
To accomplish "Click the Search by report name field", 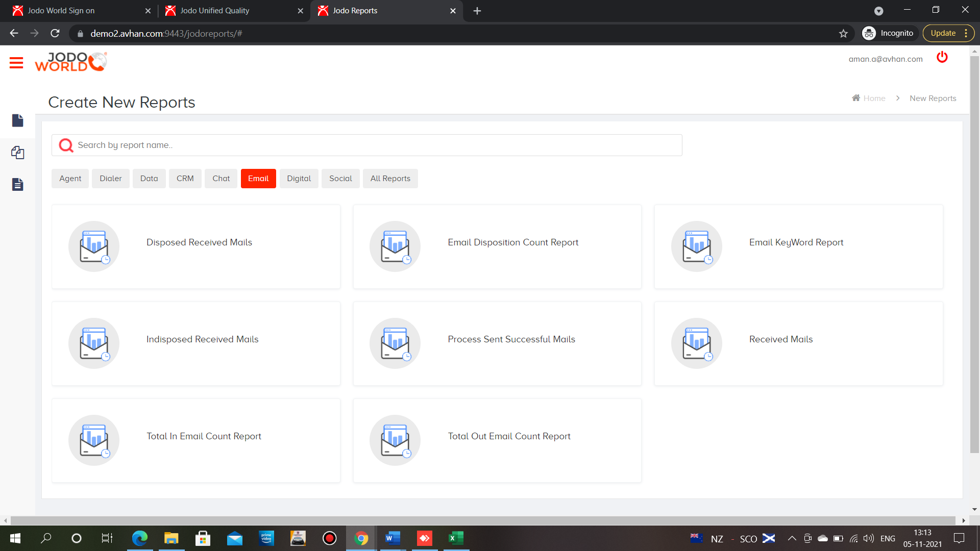I will coord(357,145).
